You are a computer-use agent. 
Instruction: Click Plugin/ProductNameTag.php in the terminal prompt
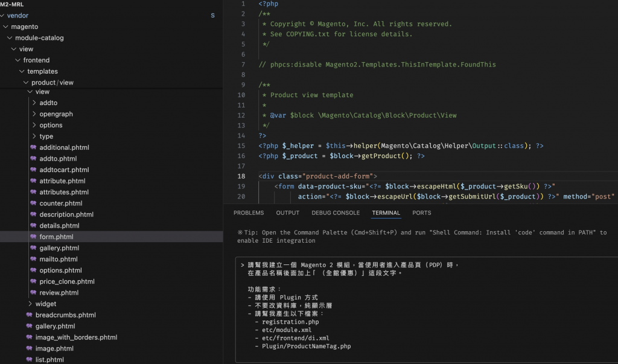coord(306,346)
